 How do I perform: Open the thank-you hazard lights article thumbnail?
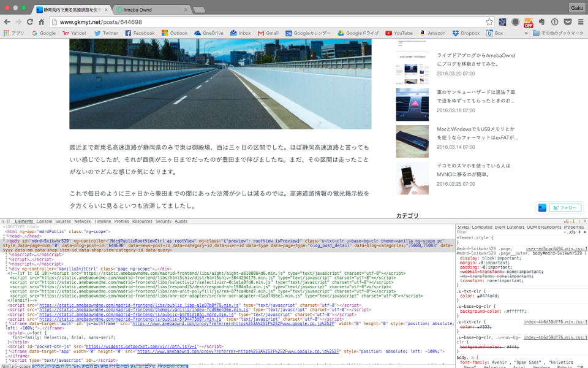[412, 104]
